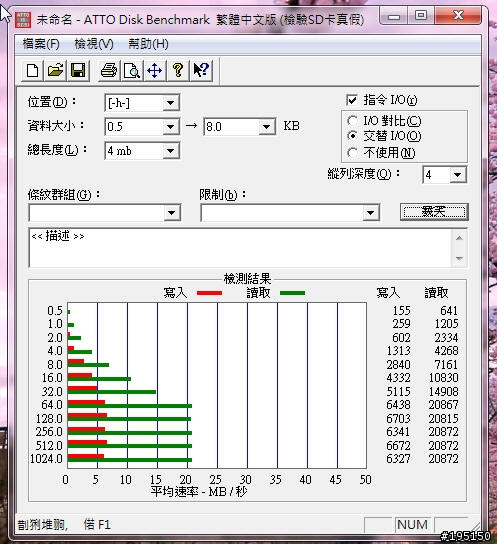Viewport: 497px width, 544px height.
Task: Expand the 限制 combo box
Action: pyautogui.click(x=370, y=213)
